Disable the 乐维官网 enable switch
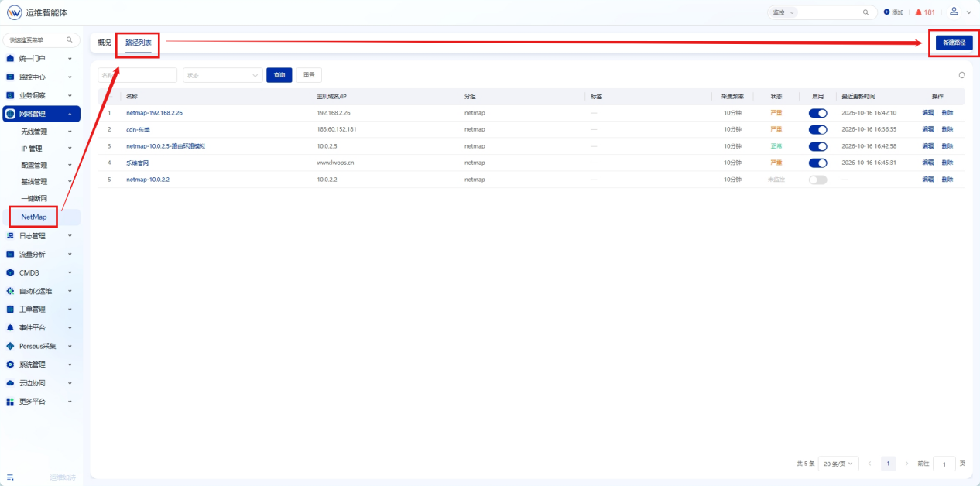Screen dimensions: 980x486 click(x=817, y=163)
